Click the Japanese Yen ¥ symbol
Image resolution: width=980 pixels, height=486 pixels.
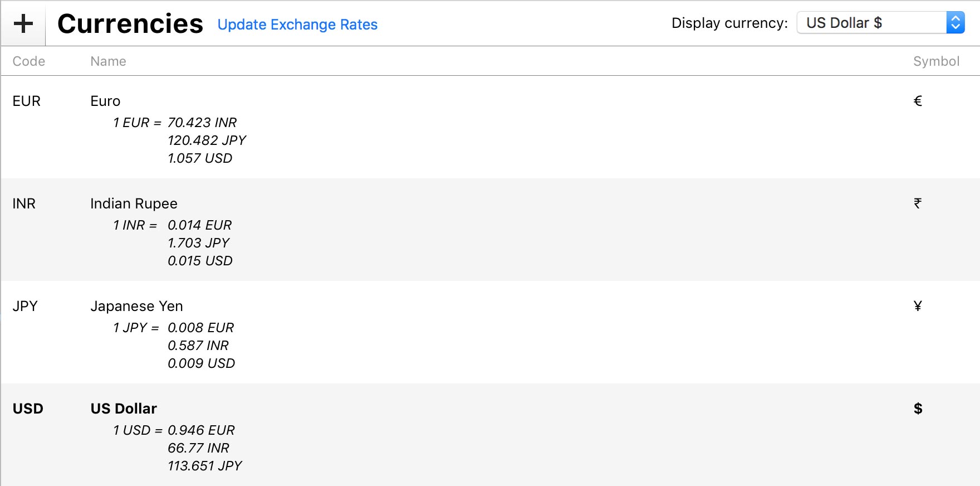(x=918, y=306)
